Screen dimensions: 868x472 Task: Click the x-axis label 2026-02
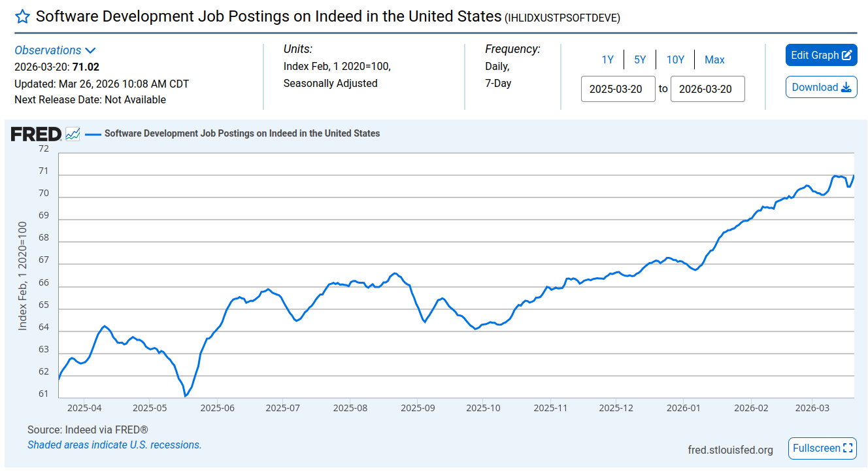[751, 408]
